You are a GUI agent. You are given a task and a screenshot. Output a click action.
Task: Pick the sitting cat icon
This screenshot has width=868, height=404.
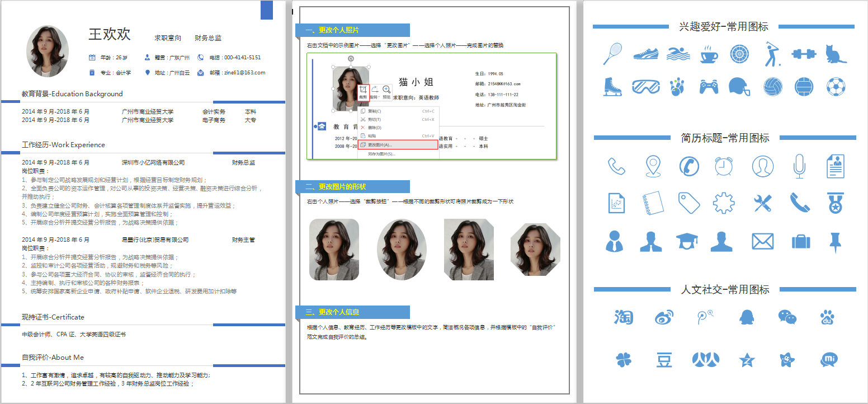pyautogui.click(x=836, y=54)
